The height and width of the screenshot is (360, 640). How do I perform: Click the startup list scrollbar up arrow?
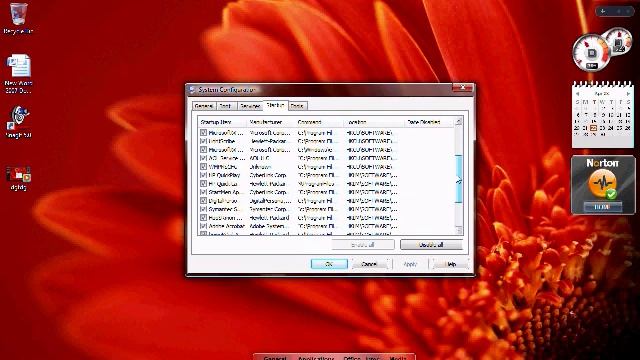[459, 121]
